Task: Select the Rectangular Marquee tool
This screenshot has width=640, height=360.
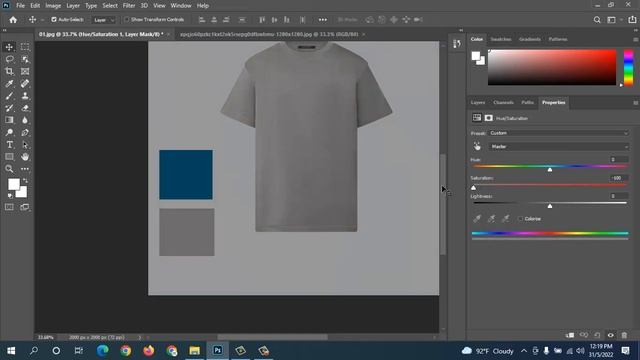Action: pos(25,47)
